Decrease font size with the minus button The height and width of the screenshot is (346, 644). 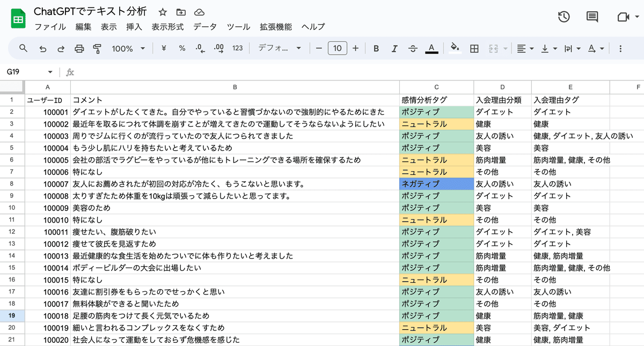point(319,48)
